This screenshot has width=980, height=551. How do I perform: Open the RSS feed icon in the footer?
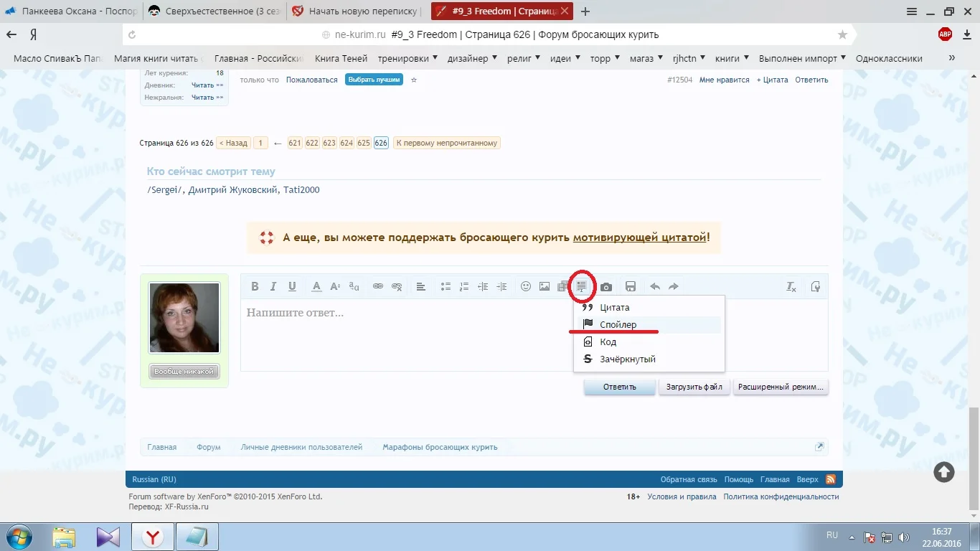point(830,479)
